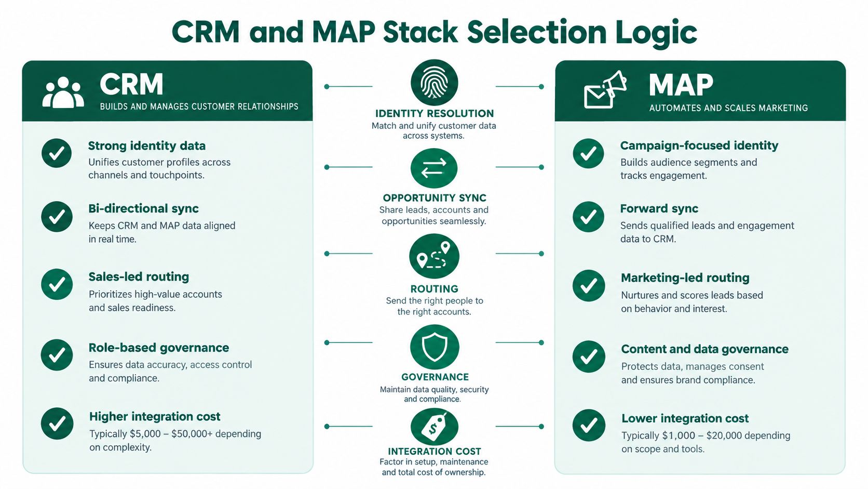Click subtitle Builds and Manages Customer Relationships
Screen dimensions: 868x489
(x=199, y=107)
